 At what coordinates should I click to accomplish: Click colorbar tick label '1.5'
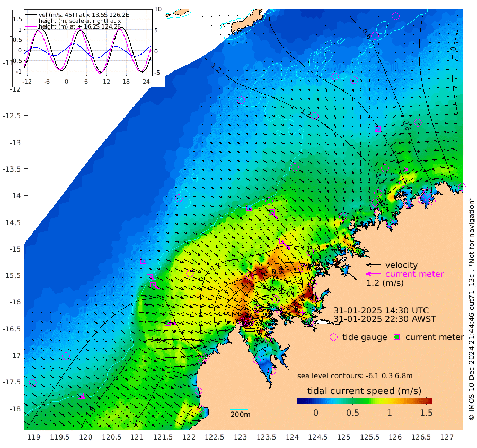coord(426,413)
